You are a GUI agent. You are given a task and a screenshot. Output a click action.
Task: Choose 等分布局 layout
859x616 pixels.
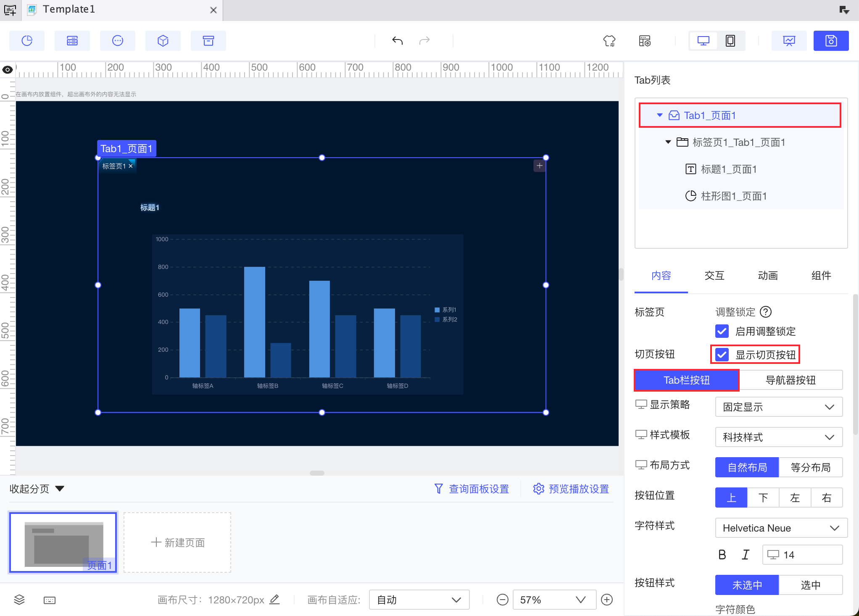811,467
